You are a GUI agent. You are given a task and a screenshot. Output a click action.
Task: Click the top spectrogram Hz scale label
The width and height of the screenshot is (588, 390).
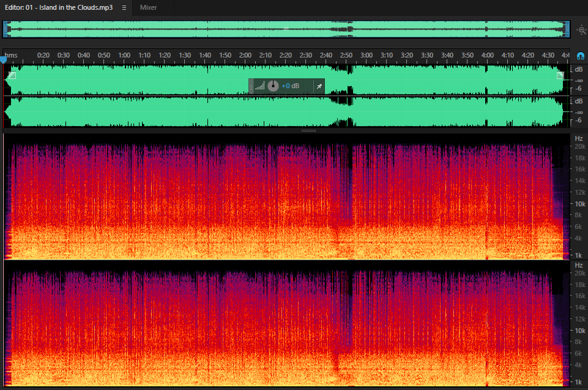pos(579,138)
